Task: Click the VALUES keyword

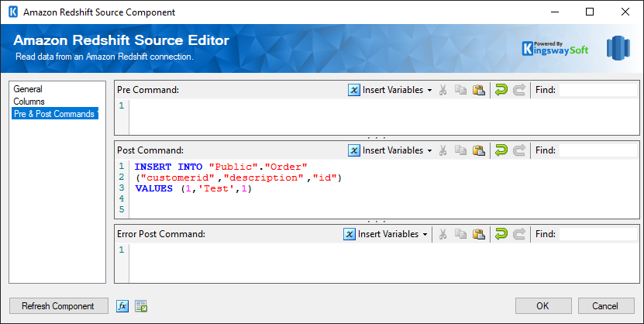Action: click(x=153, y=189)
